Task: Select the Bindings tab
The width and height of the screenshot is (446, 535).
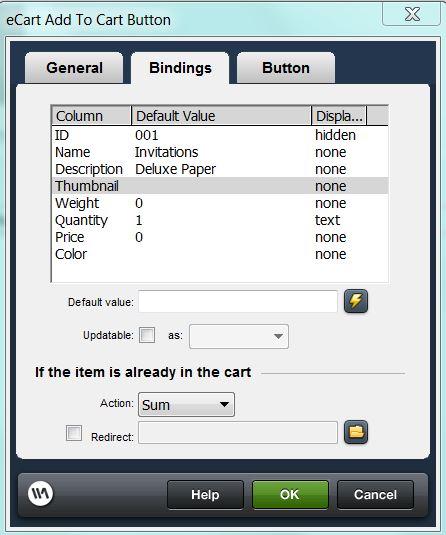Action: click(180, 68)
